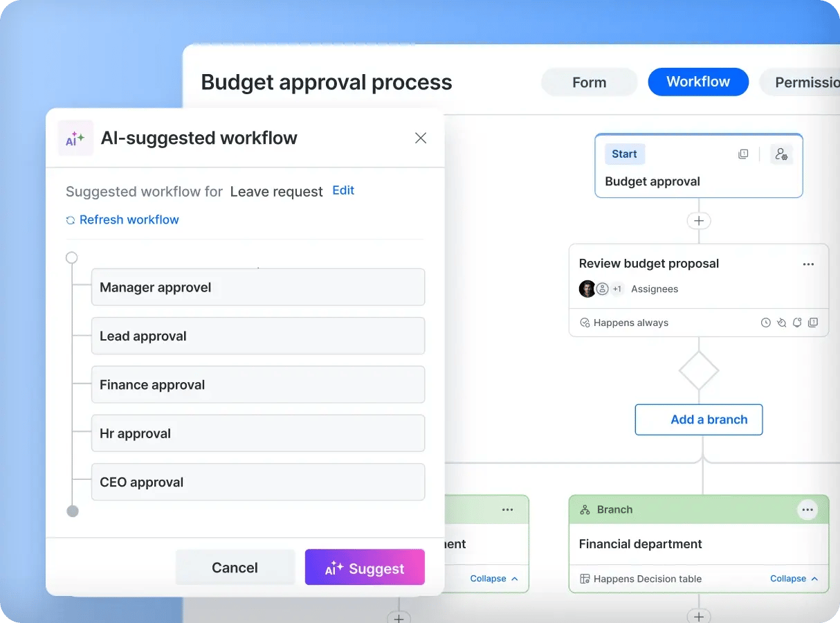Collapse the partially visible left branch card
Screen dimensions: 840x623
pos(493,579)
